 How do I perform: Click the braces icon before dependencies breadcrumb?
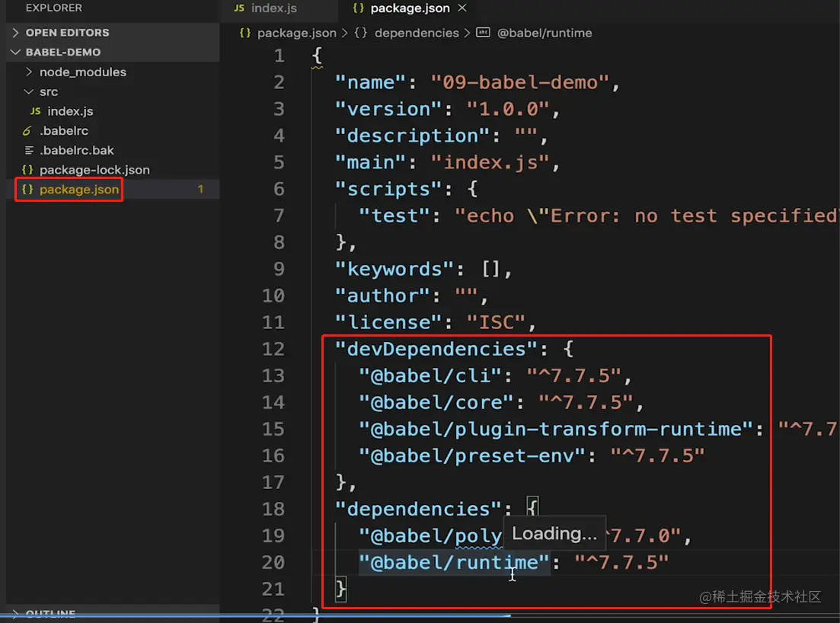pyautogui.click(x=360, y=34)
